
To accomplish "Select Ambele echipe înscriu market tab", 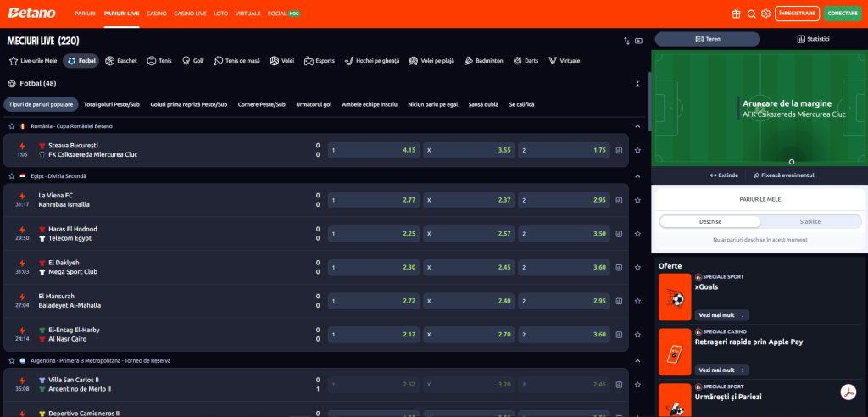I will tap(370, 104).
